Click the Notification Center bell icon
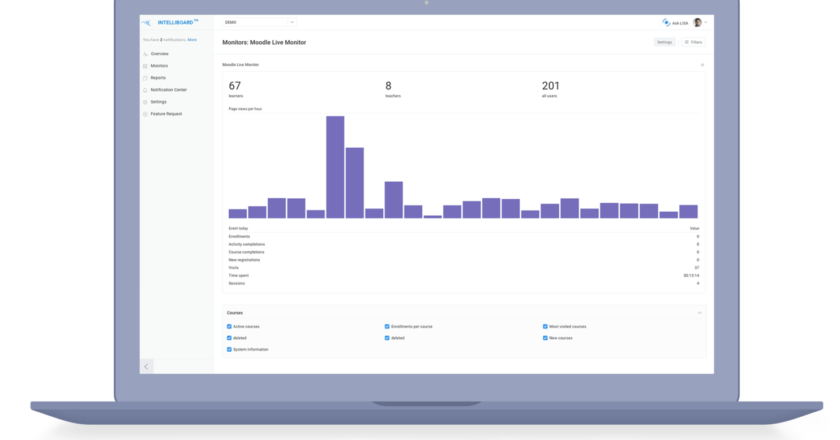The image size is (840, 440). point(145,90)
